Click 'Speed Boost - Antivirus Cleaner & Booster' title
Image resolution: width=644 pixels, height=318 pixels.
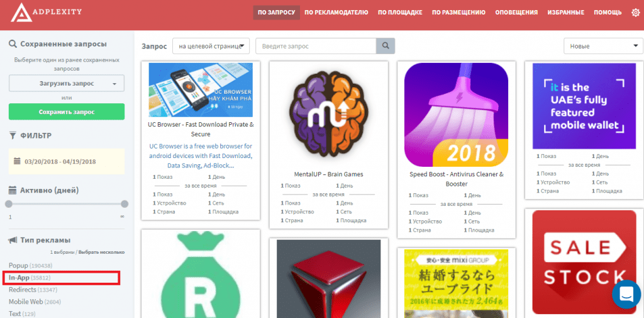457,179
